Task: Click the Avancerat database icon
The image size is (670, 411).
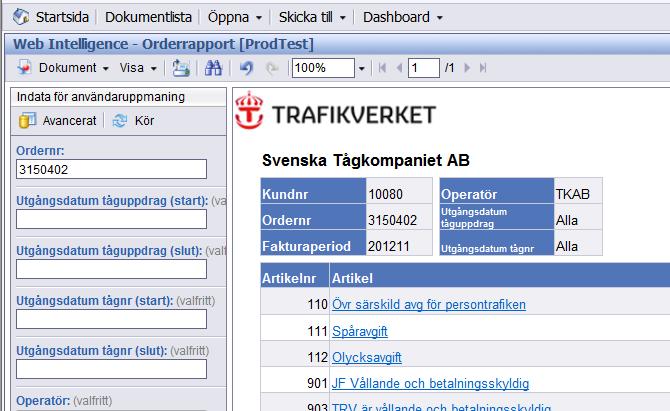Action: 27,120
